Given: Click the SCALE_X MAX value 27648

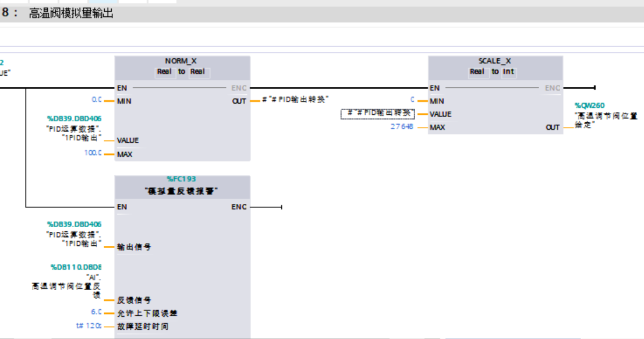Looking at the screenshot, I should pos(402,126).
